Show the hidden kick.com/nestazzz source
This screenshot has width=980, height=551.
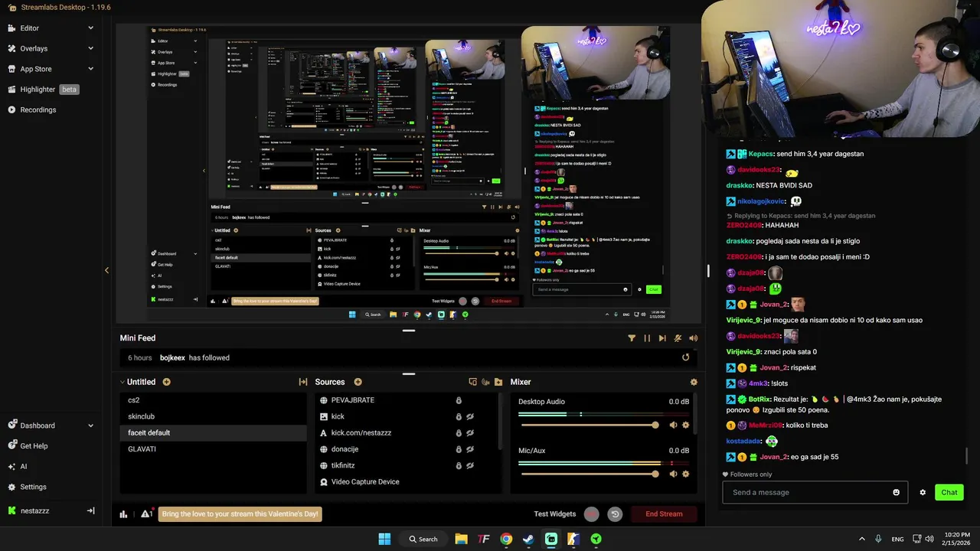click(x=470, y=432)
